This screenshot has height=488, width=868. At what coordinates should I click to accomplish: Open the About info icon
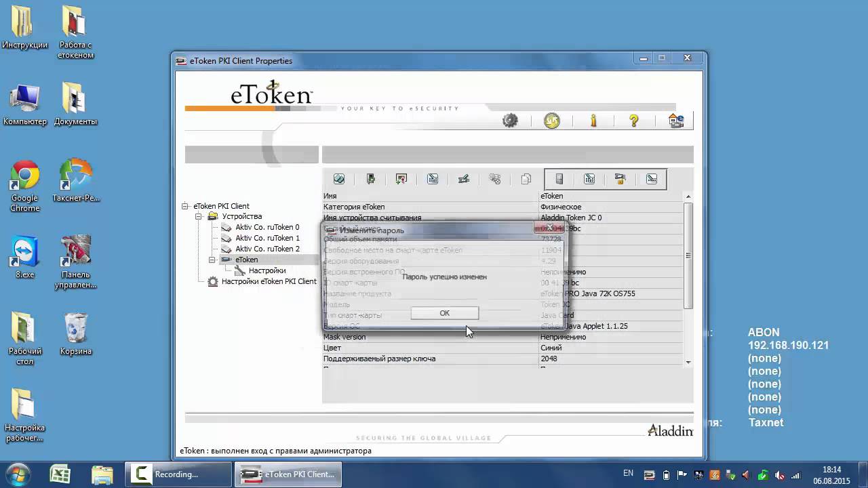click(x=593, y=121)
